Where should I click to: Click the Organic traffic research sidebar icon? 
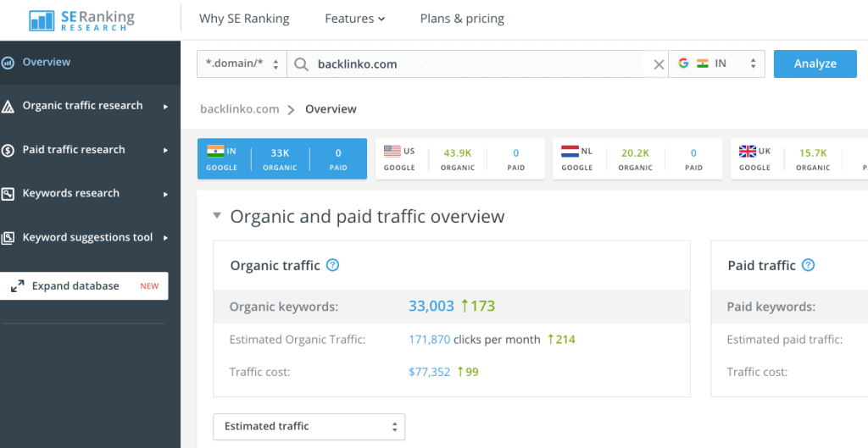tap(8, 107)
